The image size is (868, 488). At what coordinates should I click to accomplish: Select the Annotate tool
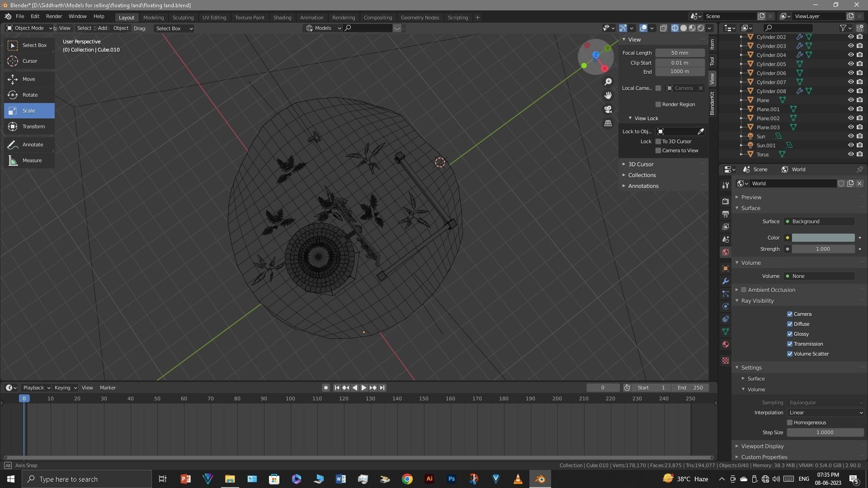click(29, 145)
